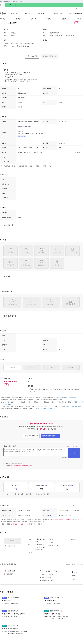Click the heart icon on 관심정보 등록
This screenshot has height=644, width=83.
[28, 56]
